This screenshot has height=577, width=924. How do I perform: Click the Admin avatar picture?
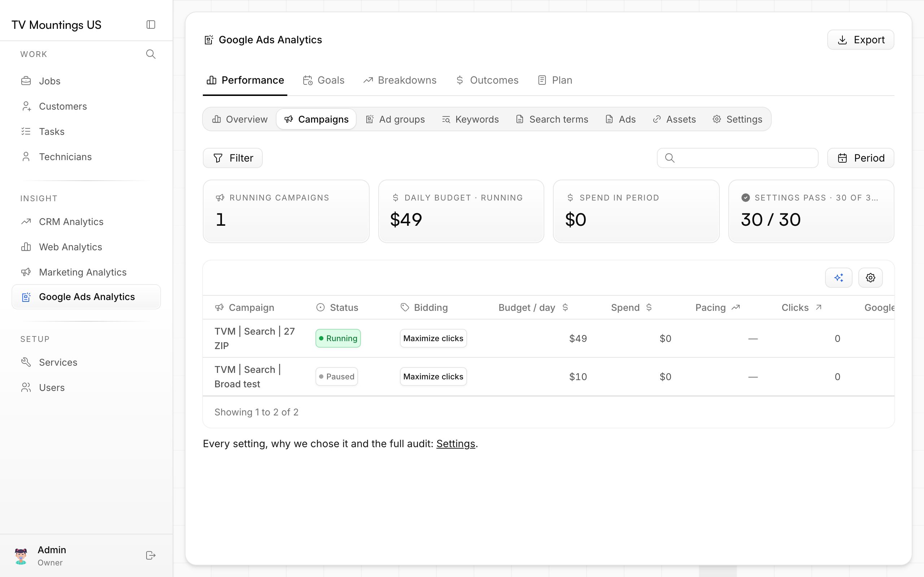21,556
